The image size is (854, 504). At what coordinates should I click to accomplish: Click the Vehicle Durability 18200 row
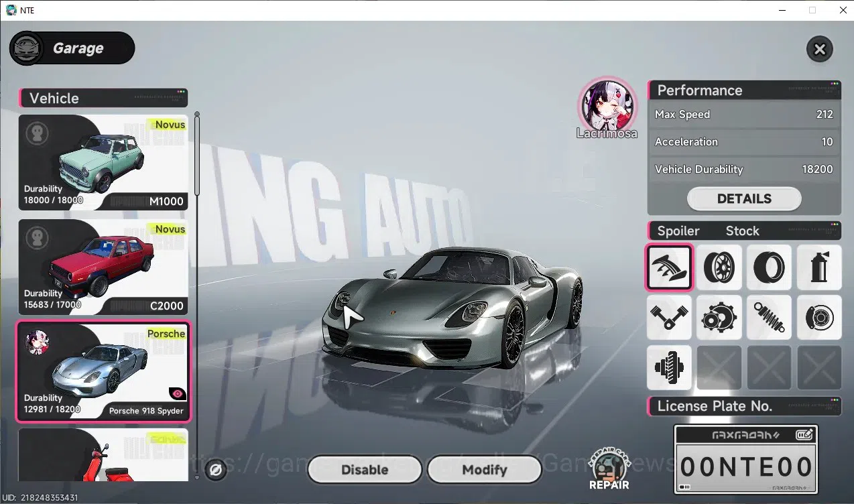[744, 170]
